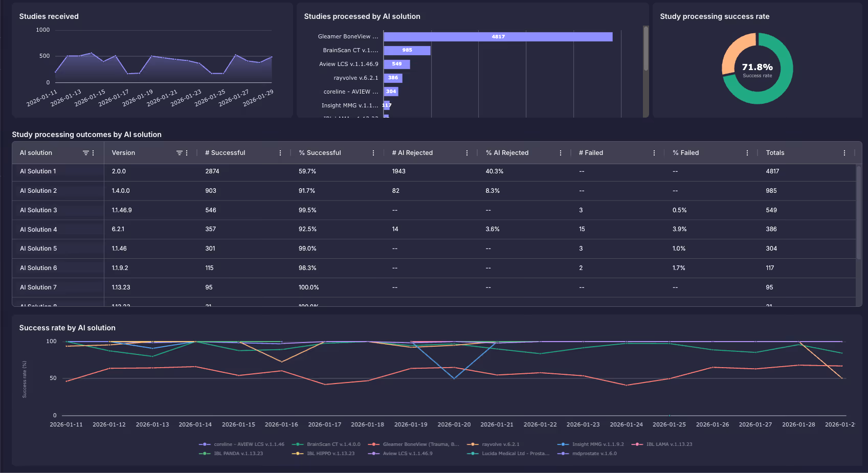Toggle IBL PANDA v.1.13.23 legend entry

pyautogui.click(x=231, y=454)
